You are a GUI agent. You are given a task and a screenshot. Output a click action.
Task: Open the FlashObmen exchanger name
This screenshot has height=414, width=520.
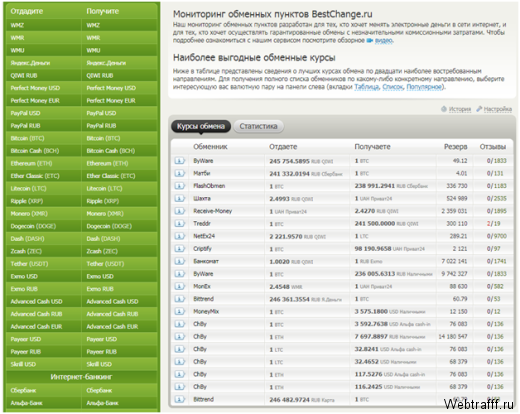click(209, 186)
